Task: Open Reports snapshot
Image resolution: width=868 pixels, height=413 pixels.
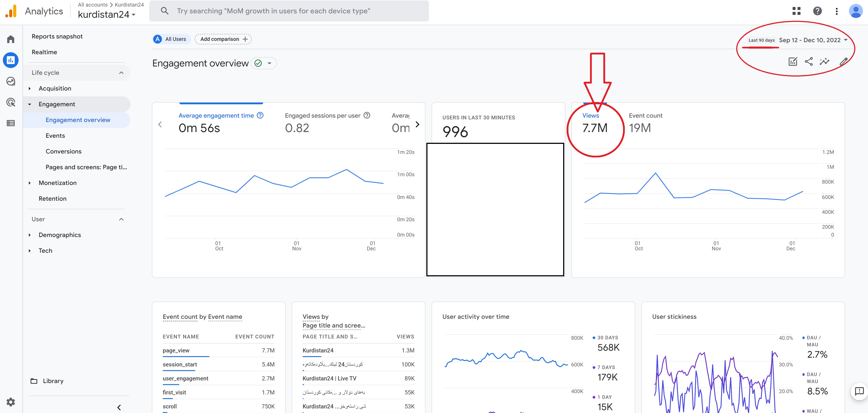Action: coord(57,37)
